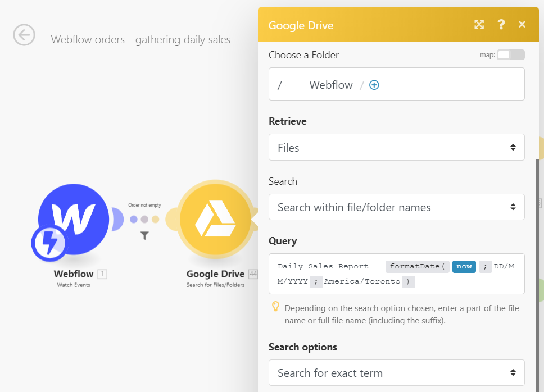544x392 pixels.
Task: Click the 'Search for Files/Folders' module caption
Action: 215,285
